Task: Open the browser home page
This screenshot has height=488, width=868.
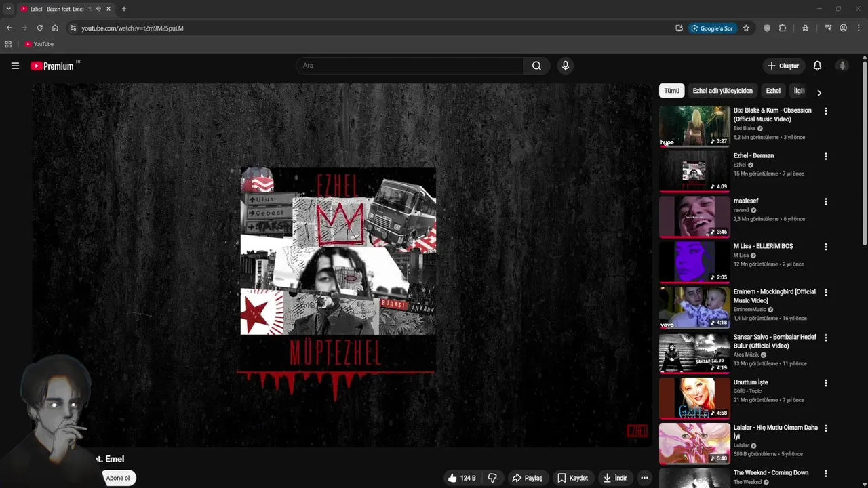Action: 55,28
